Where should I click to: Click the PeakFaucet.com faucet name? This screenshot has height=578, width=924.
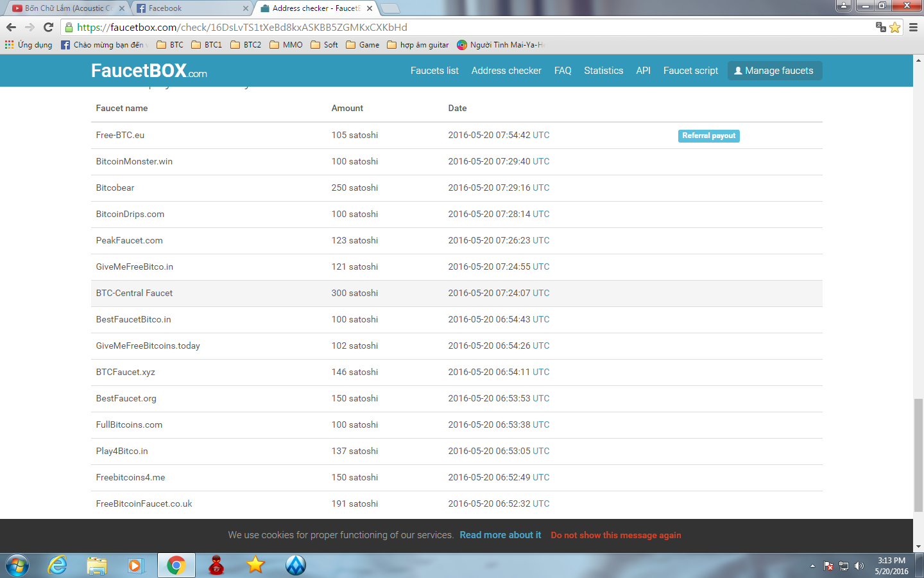129,240
